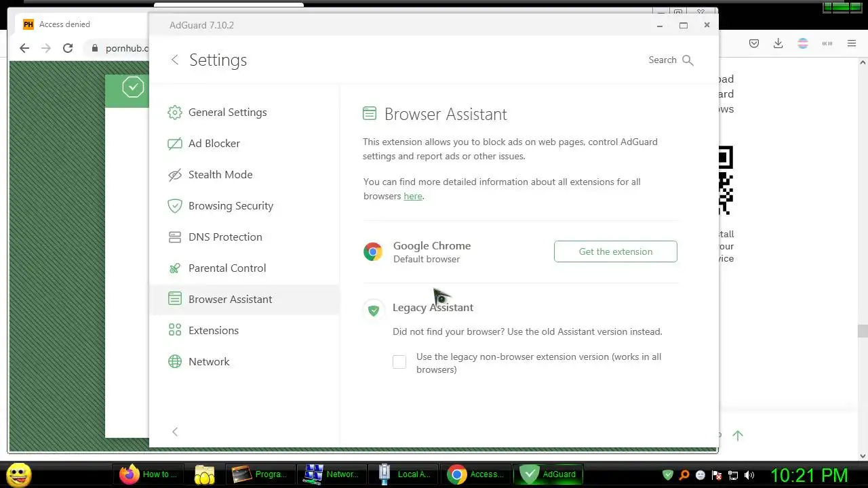This screenshot has height=488, width=868.
Task: Go back using the Settings header arrow
Action: [x=175, y=60]
